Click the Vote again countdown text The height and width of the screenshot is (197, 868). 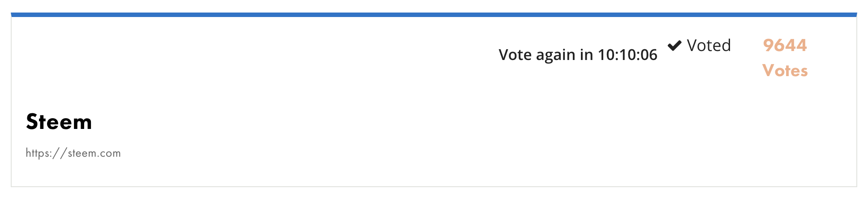click(x=578, y=55)
